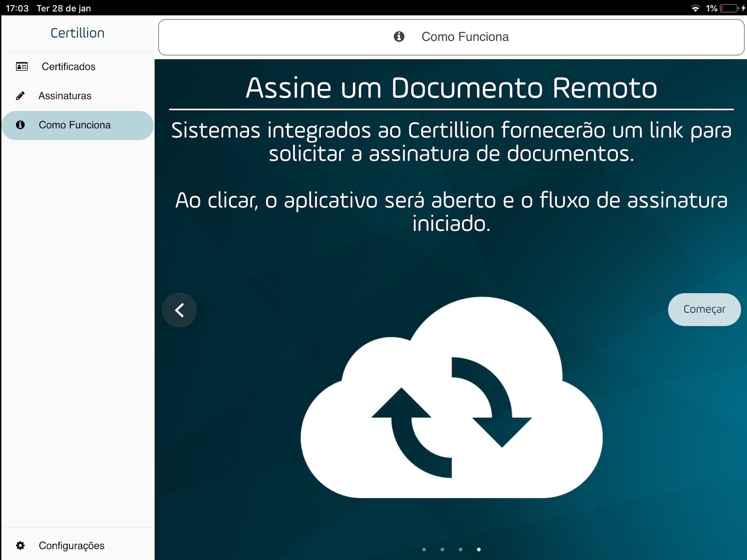Image resolution: width=747 pixels, height=560 pixels.
Task: Click the Certificados ID card icon
Action: pyautogui.click(x=22, y=66)
